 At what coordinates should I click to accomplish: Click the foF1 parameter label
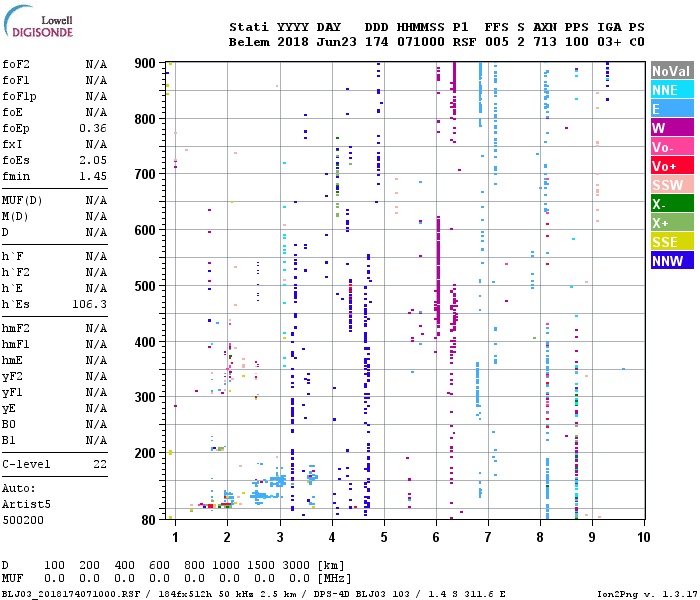click(16, 80)
